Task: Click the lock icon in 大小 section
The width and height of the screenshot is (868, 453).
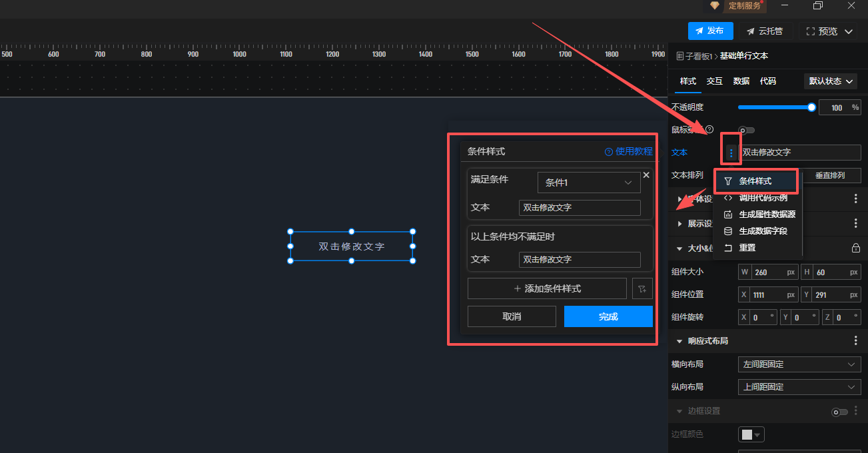Action: pyautogui.click(x=855, y=248)
